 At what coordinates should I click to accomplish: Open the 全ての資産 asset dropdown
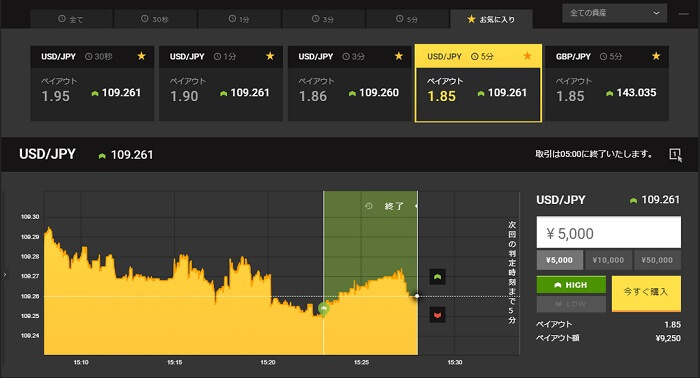click(x=614, y=13)
